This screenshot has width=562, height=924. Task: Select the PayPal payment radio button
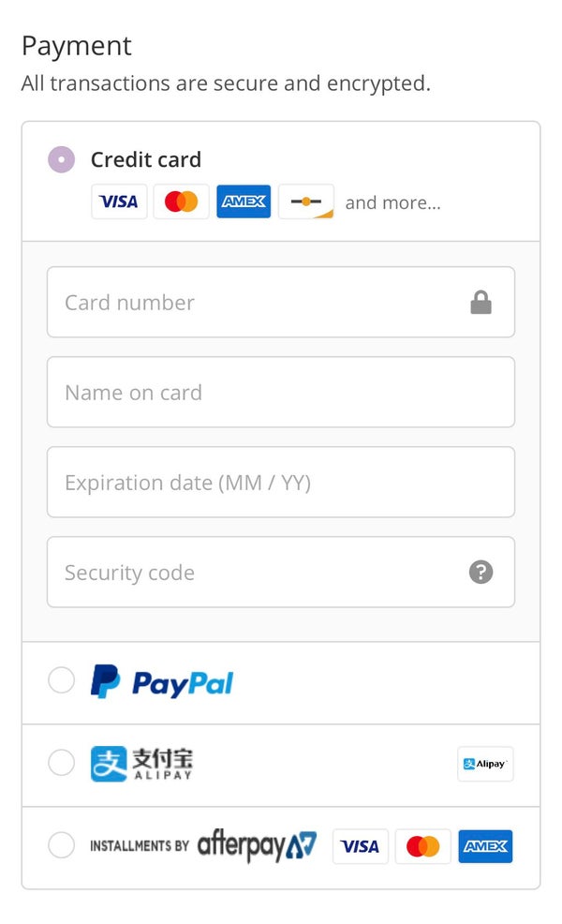[x=61, y=680]
